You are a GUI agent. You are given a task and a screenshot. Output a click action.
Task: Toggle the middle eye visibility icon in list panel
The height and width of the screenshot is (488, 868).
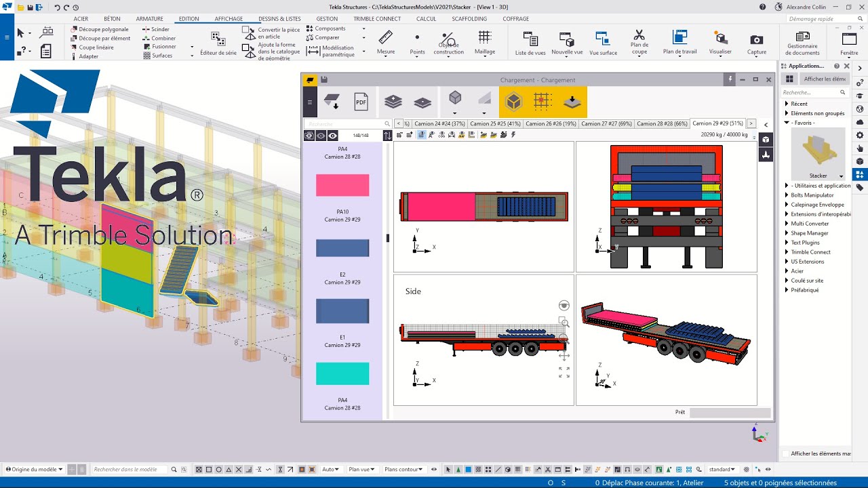click(x=321, y=136)
